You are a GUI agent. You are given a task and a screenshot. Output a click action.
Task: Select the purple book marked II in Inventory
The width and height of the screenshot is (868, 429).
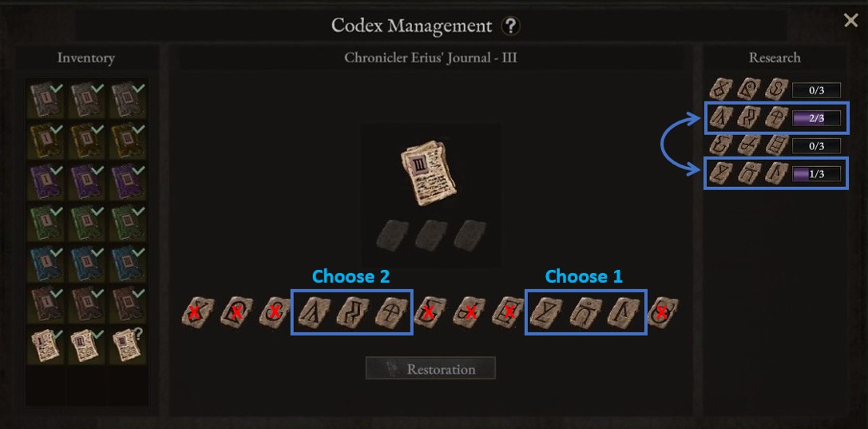tap(87, 181)
